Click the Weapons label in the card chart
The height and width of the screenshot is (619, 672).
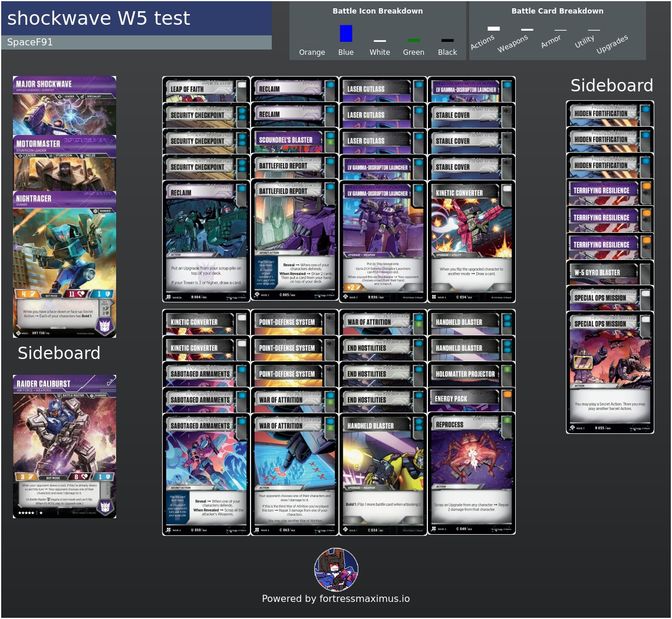[x=513, y=44]
